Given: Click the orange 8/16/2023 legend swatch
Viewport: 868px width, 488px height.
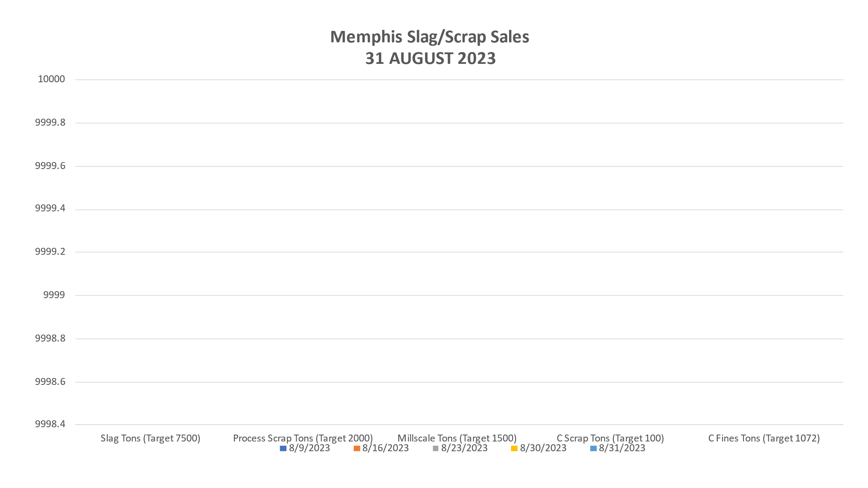Looking at the screenshot, I should [x=357, y=448].
